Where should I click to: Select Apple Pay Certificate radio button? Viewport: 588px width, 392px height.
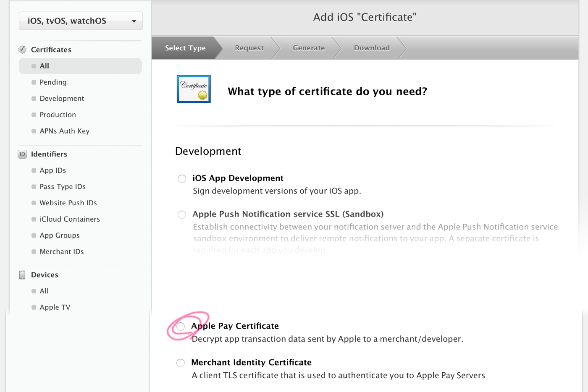181,327
